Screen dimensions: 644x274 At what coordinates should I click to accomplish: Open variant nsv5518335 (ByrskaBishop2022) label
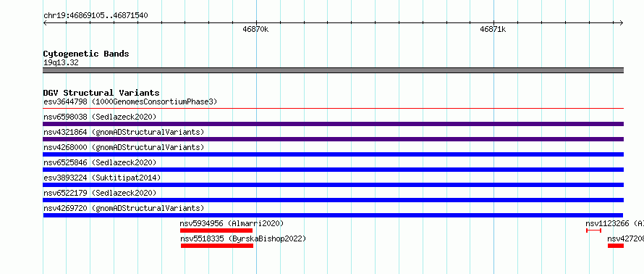(x=243, y=238)
